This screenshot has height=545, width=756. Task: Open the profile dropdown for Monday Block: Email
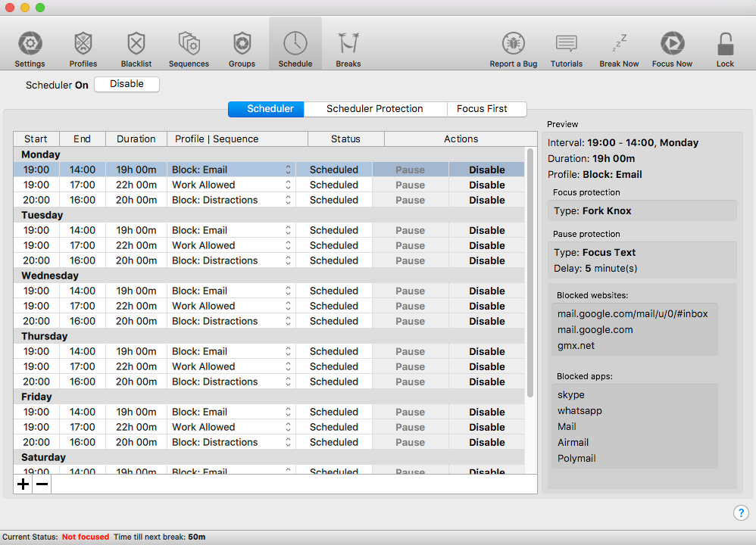point(288,170)
